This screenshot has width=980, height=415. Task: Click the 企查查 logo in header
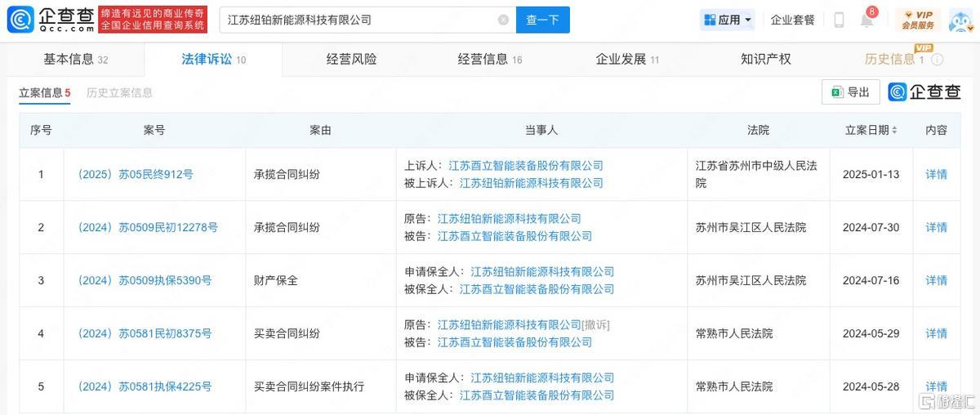click(51, 20)
